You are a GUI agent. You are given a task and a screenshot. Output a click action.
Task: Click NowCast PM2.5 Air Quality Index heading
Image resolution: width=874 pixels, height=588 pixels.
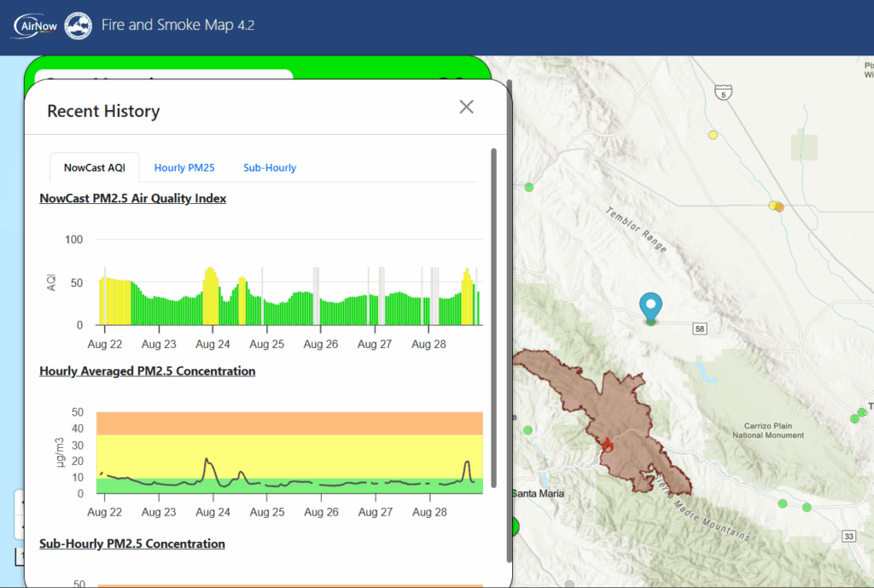(x=132, y=198)
